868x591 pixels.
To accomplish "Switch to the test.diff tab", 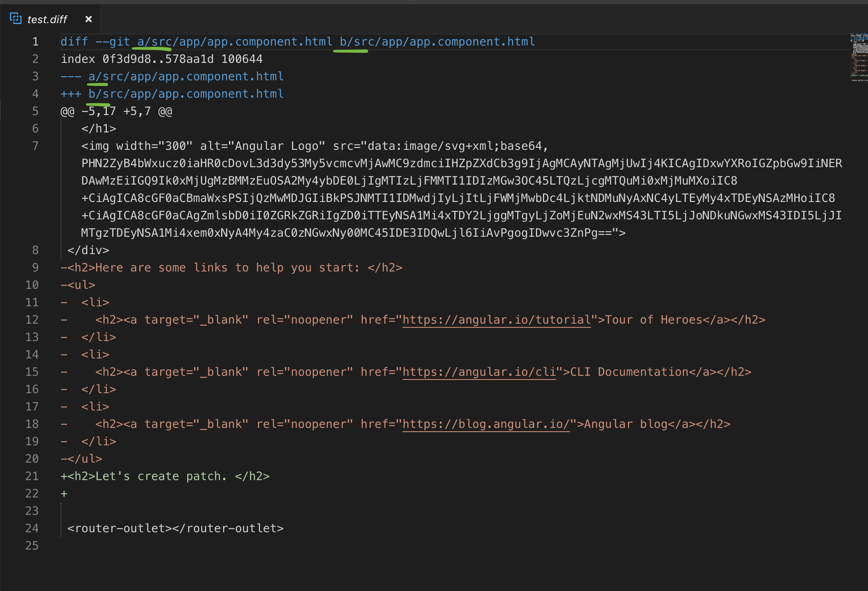I will pyautogui.click(x=47, y=19).
